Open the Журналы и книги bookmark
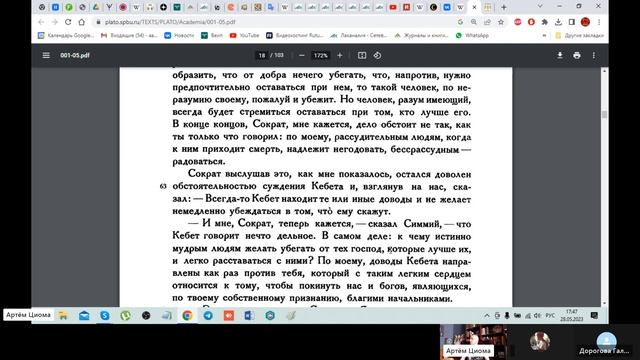Viewport: 640px width, 360px height. pos(422,36)
